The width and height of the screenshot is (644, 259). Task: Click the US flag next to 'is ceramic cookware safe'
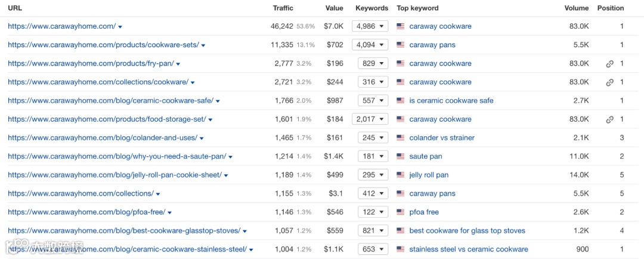tap(400, 101)
